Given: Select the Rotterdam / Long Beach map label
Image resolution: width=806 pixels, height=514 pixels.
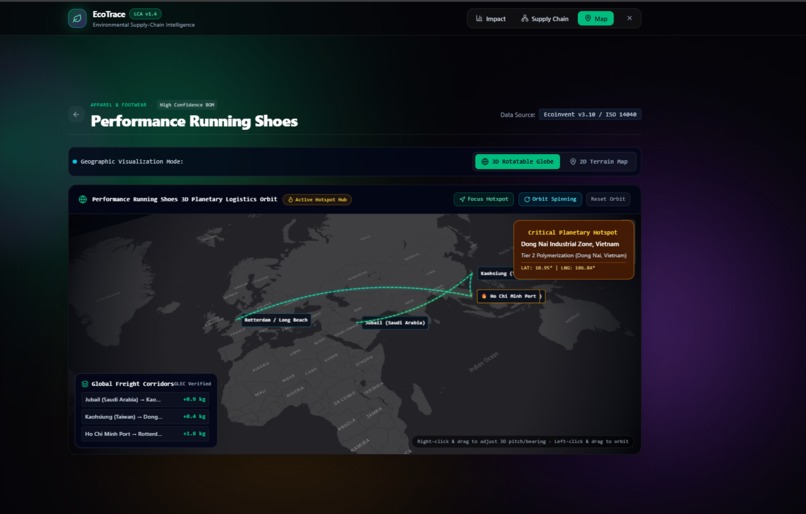Looking at the screenshot, I should click(x=276, y=320).
